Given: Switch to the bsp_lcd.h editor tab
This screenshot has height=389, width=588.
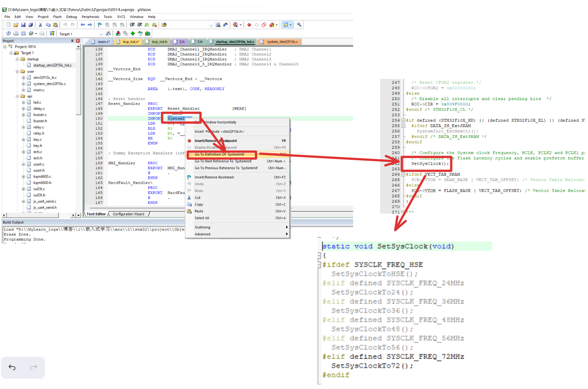Looking at the screenshot, I should (156, 42).
